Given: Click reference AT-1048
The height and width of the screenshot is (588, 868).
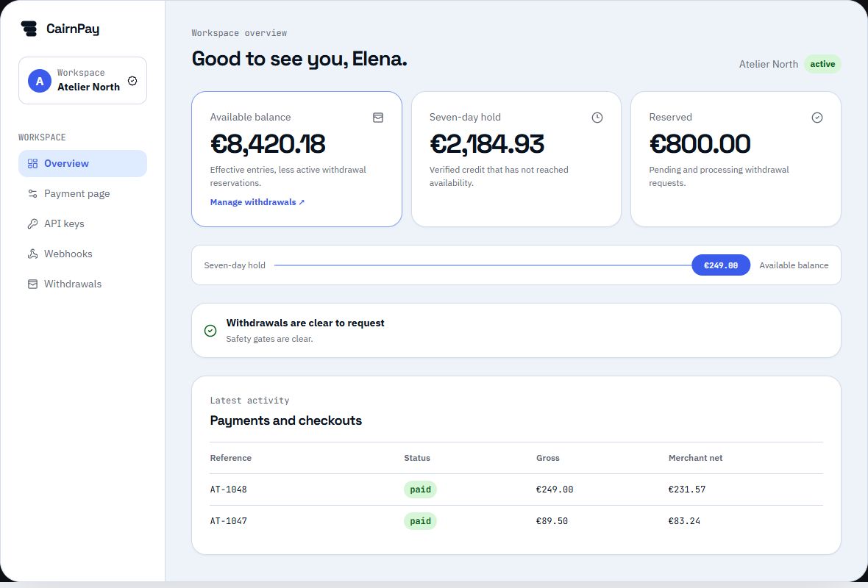Looking at the screenshot, I should tap(229, 489).
